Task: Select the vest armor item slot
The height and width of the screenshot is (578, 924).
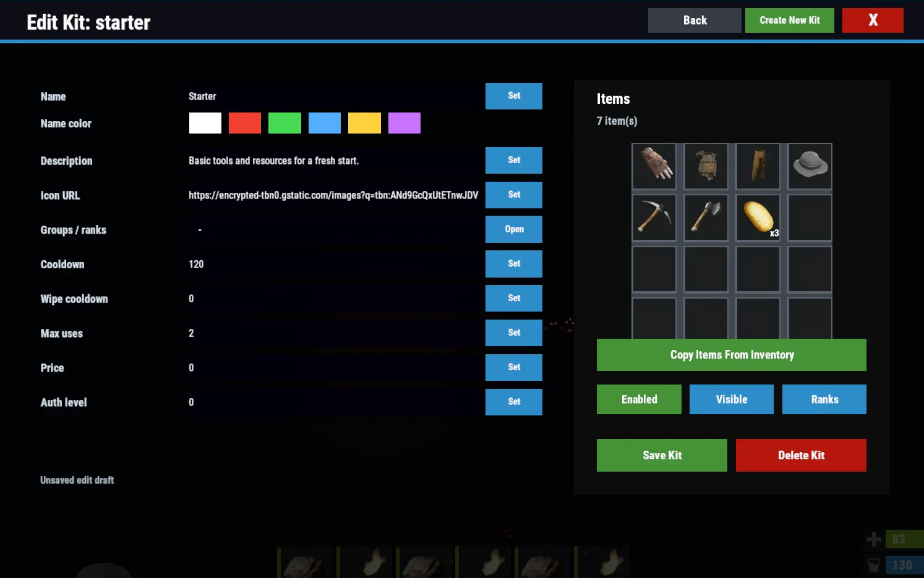Action: coord(706,166)
